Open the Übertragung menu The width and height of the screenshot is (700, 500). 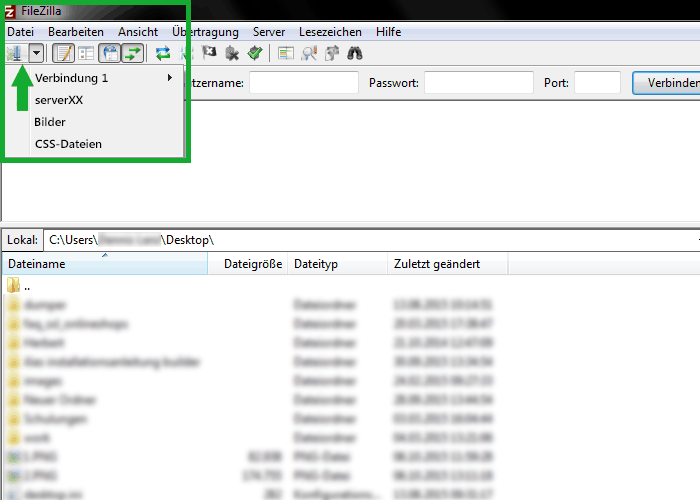tap(205, 32)
